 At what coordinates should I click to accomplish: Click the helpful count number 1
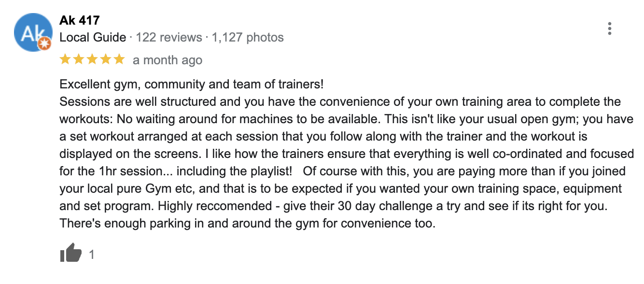point(92,254)
